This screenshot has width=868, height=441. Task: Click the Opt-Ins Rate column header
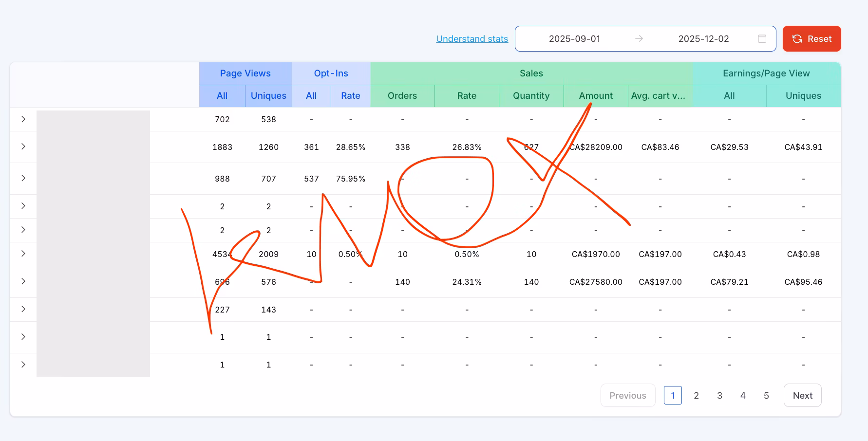350,96
